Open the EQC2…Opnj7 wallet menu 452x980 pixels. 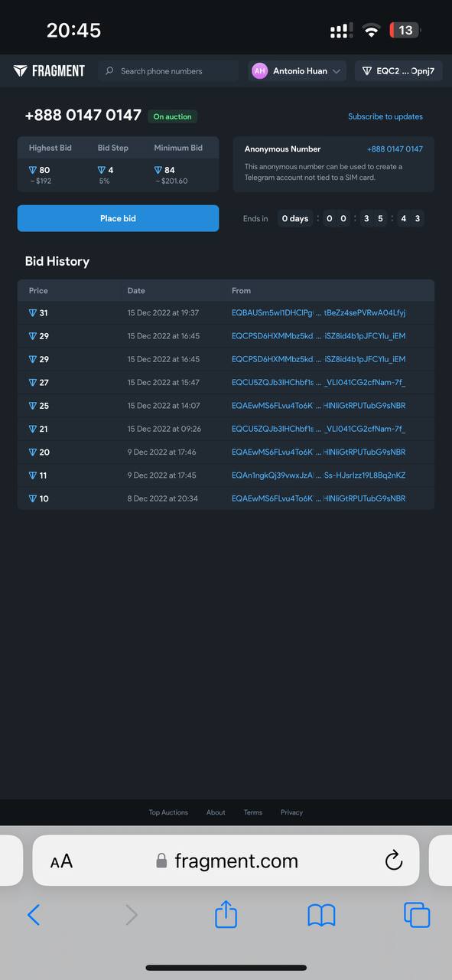pos(398,71)
